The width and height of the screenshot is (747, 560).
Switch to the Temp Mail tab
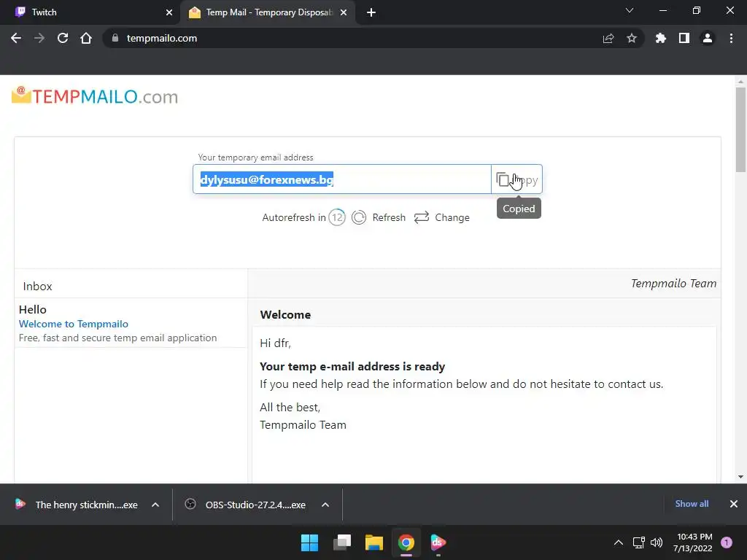pyautogui.click(x=267, y=12)
